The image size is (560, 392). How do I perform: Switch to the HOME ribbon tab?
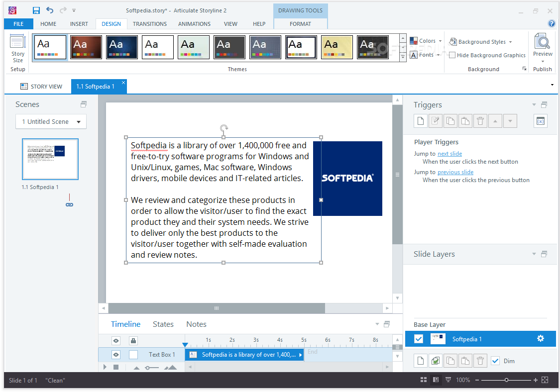tap(48, 24)
